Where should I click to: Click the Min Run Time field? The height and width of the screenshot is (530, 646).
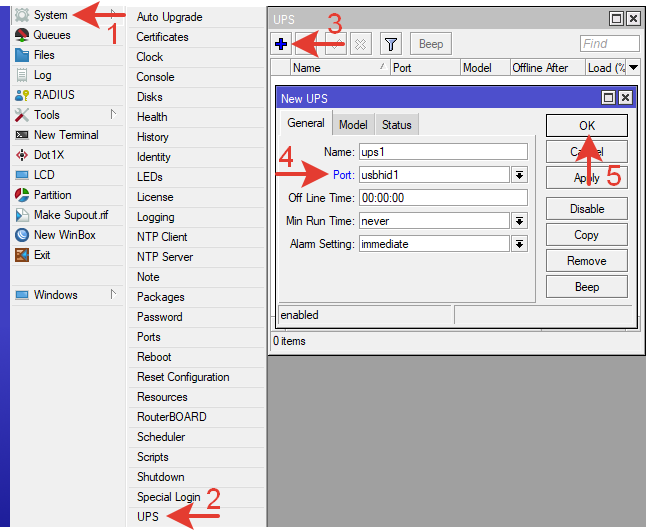coord(435,221)
